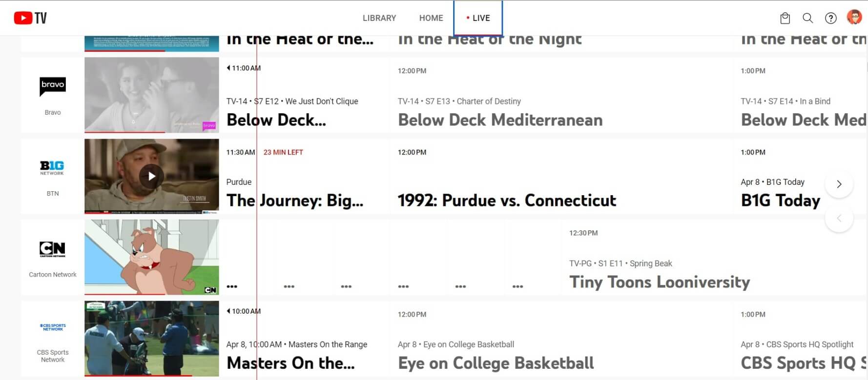Image resolution: width=868 pixels, height=380 pixels.
Task: Open the shopping bag store icon
Action: 785,18
